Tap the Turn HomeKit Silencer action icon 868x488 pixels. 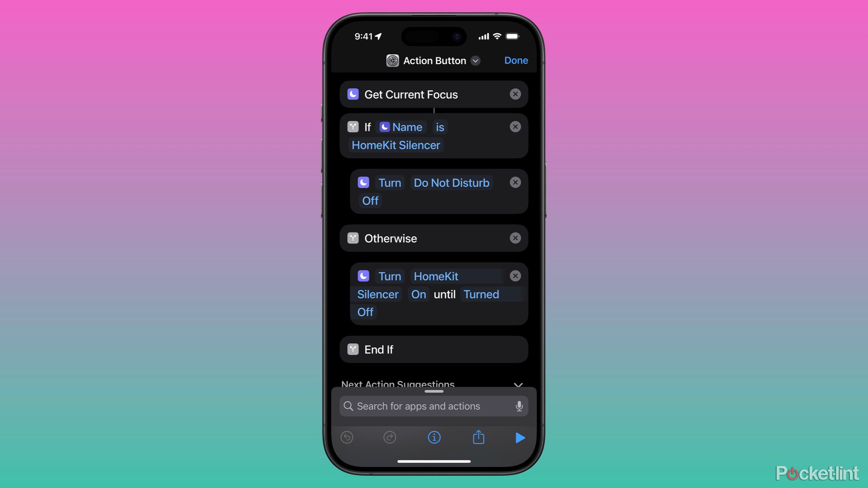pyautogui.click(x=364, y=276)
